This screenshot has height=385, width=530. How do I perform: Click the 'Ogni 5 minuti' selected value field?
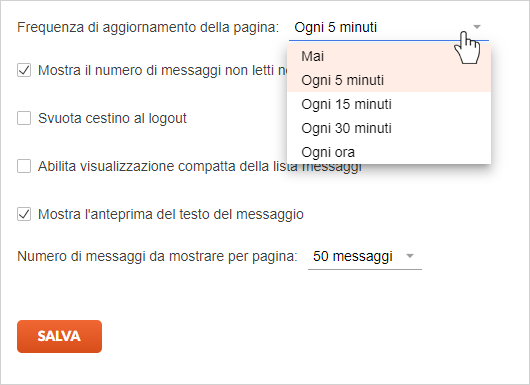coord(389,27)
